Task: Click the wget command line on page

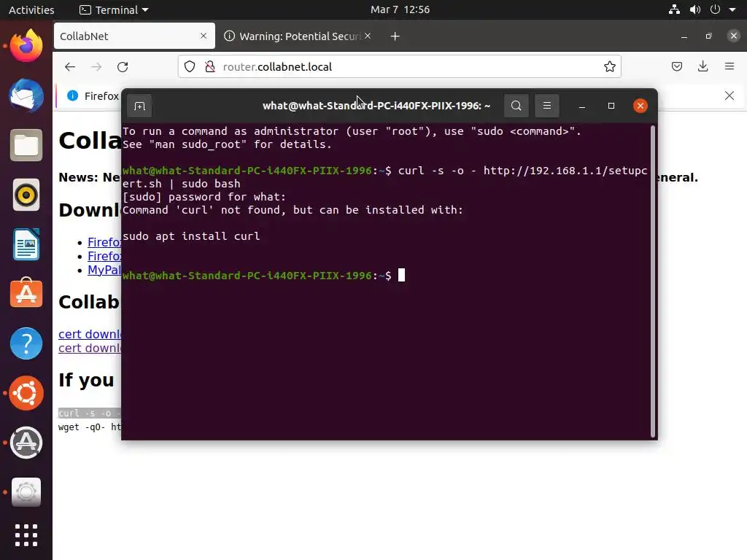Action: pos(90,427)
